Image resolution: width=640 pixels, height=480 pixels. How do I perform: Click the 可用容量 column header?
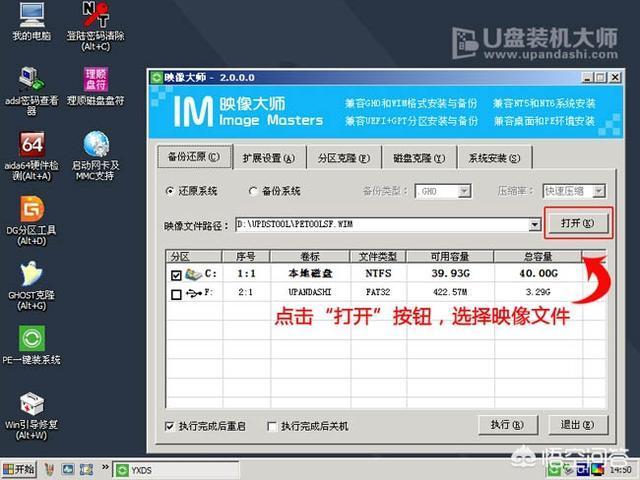pyautogui.click(x=450, y=256)
